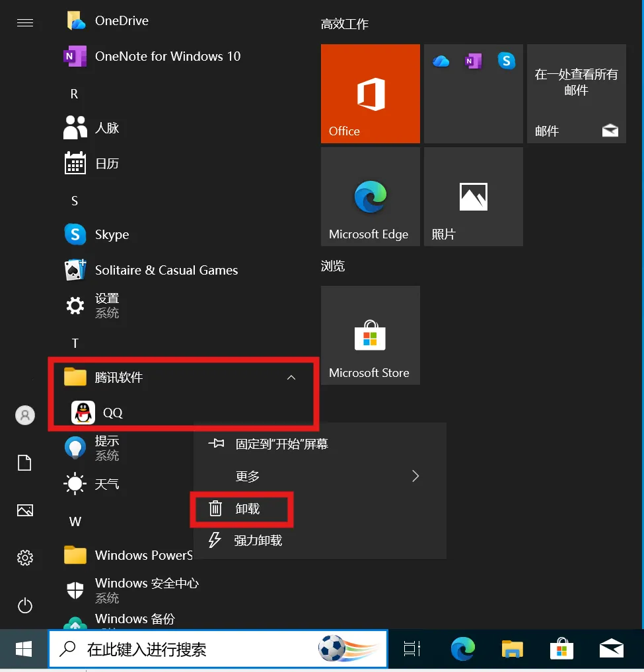Image resolution: width=644 pixels, height=672 pixels.
Task: Expand the 更多 submenu
Action: coord(320,476)
